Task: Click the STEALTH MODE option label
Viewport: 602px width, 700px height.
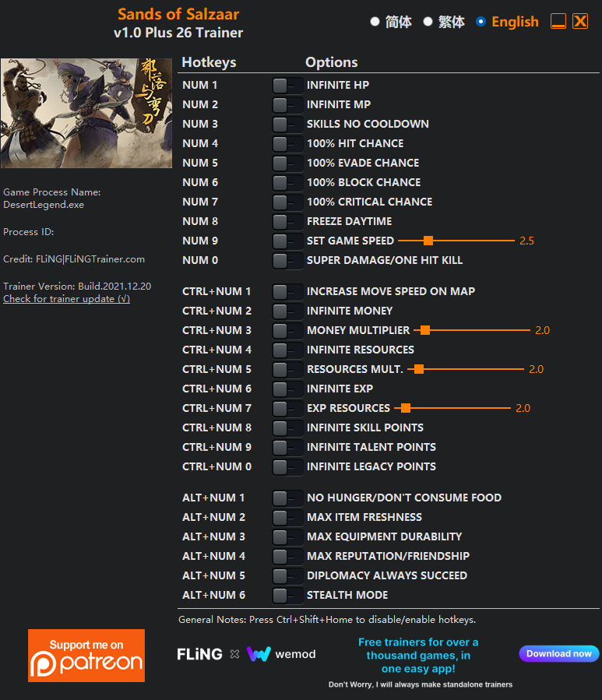Action: pos(347,595)
